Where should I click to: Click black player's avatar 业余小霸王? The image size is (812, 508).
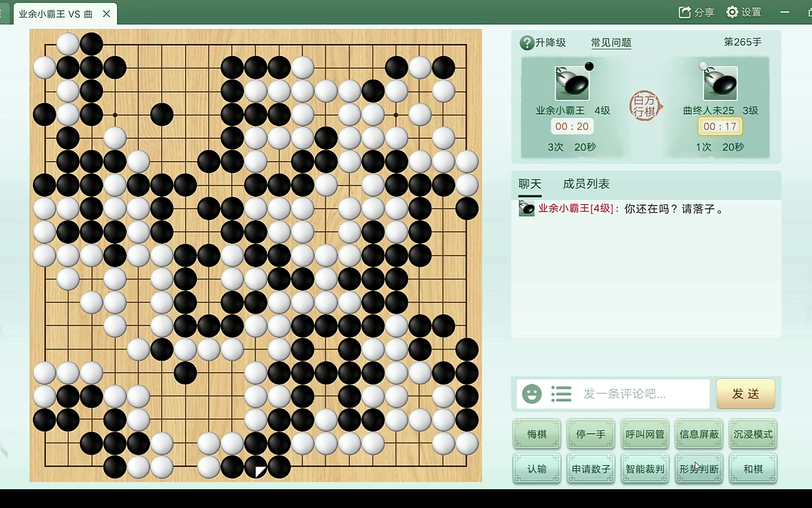pyautogui.click(x=572, y=83)
